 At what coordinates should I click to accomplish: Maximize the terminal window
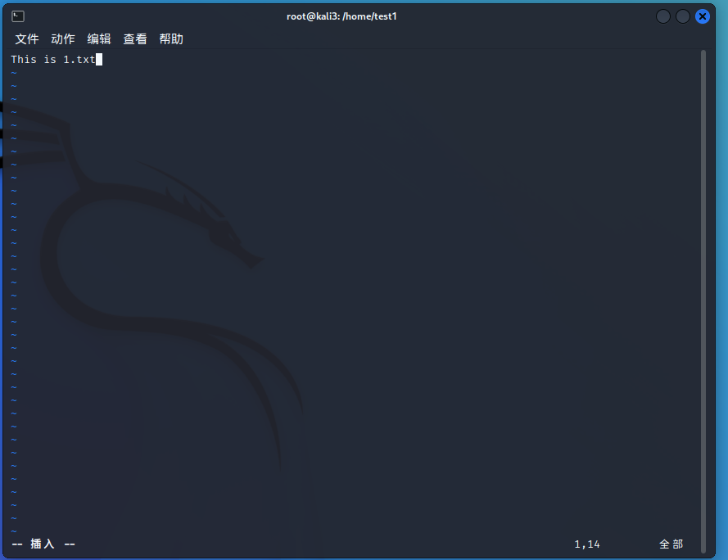tap(682, 16)
